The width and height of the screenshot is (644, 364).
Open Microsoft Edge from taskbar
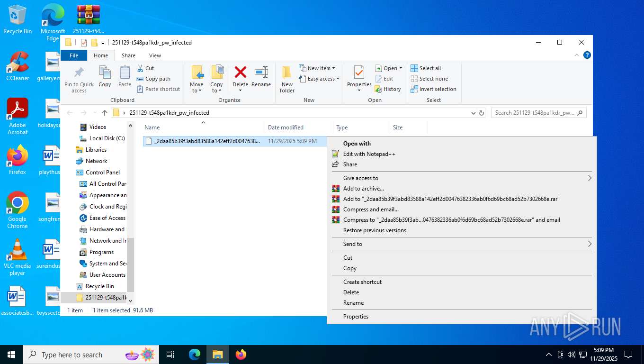coord(195,355)
